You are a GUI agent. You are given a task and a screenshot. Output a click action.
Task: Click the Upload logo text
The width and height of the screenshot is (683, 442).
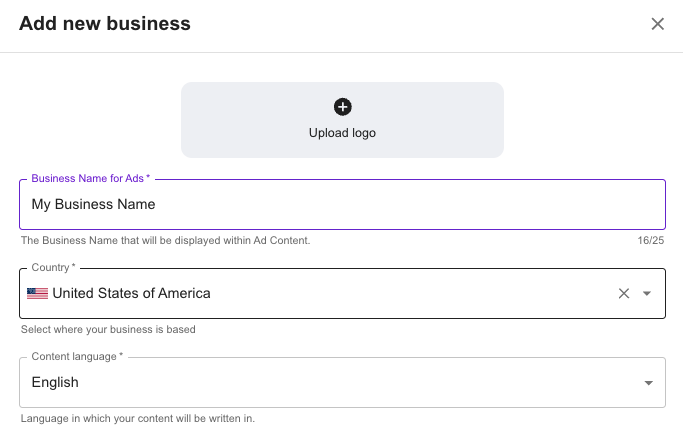pyautogui.click(x=342, y=133)
